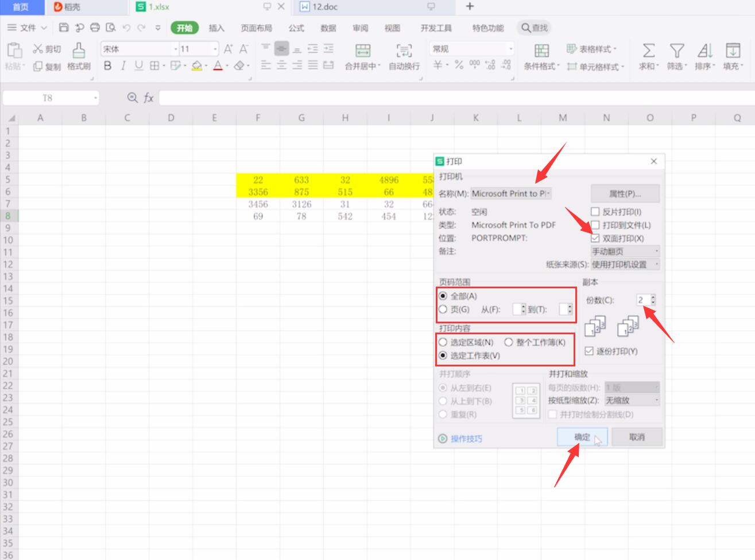The height and width of the screenshot is (560, 755).
Task: Open printer name dropdown in Print dialog
Action: coord(511,194)
